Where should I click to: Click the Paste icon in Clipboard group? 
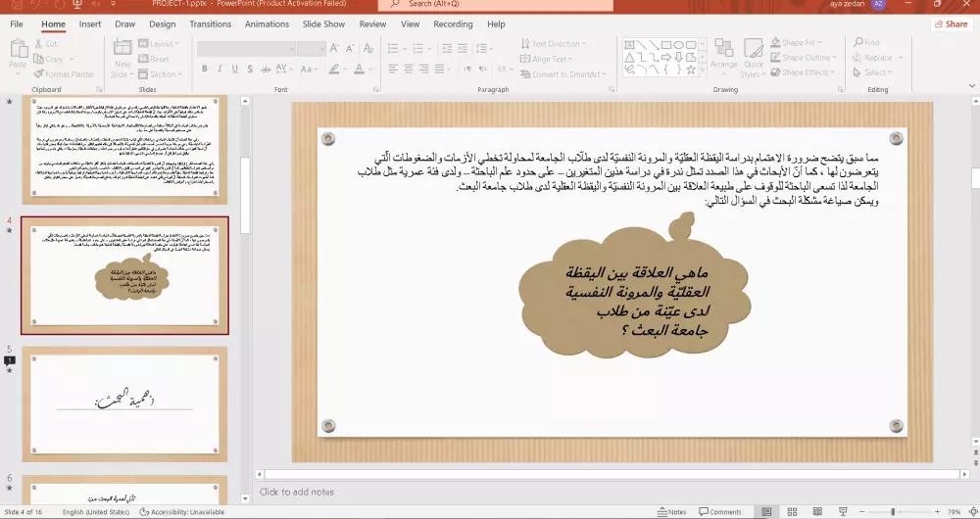(x=18, y=49)
